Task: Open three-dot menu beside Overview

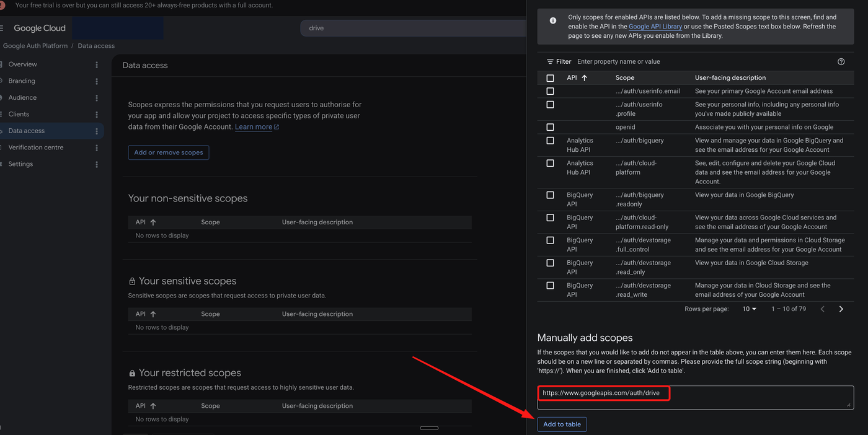Action: 97,64
